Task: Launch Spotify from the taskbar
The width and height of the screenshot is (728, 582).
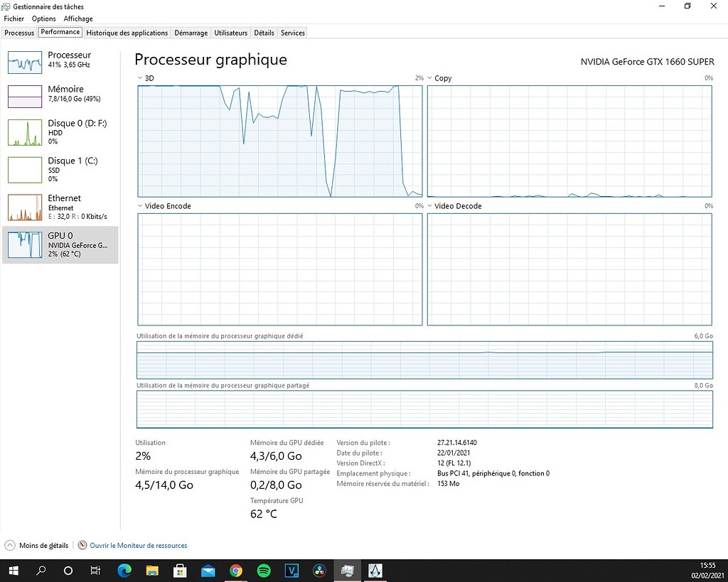Action: (x=264, y=571)
